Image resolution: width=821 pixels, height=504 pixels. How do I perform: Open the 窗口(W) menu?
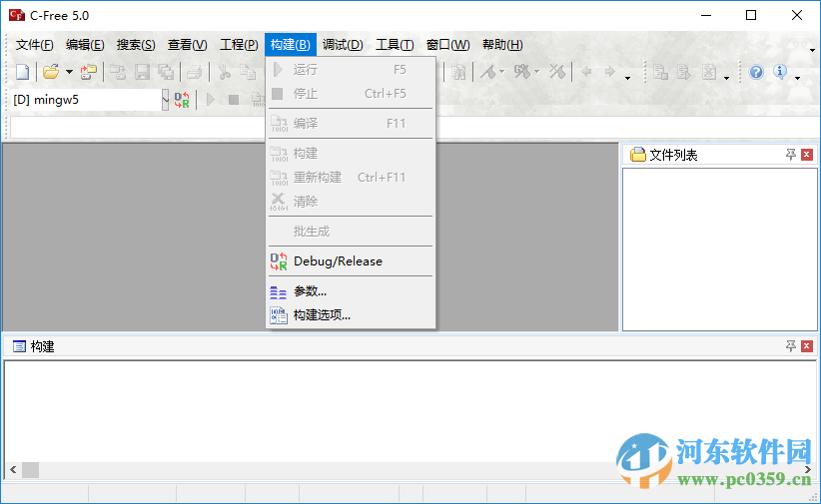click(447, 45)
